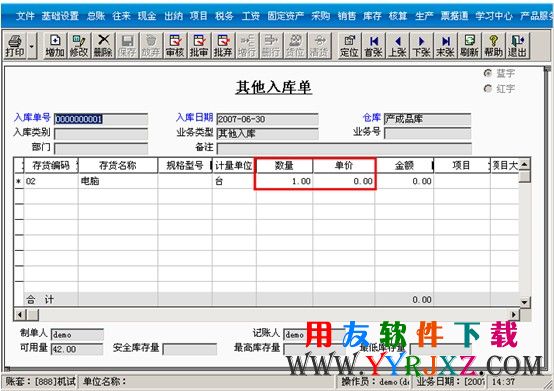Click the 批弃 batch un-audit icon

(223, 46)
